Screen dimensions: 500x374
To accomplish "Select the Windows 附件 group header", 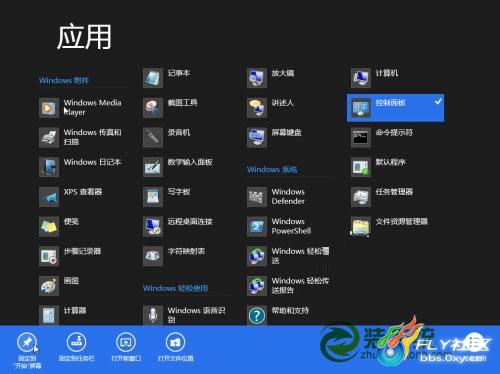I will click(x=64, y=80).
